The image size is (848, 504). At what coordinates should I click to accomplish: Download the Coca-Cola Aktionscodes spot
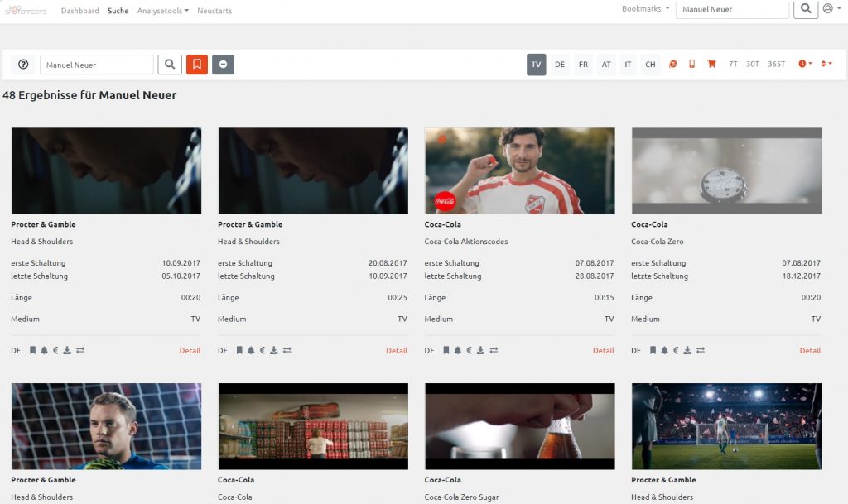click(481, 350)
